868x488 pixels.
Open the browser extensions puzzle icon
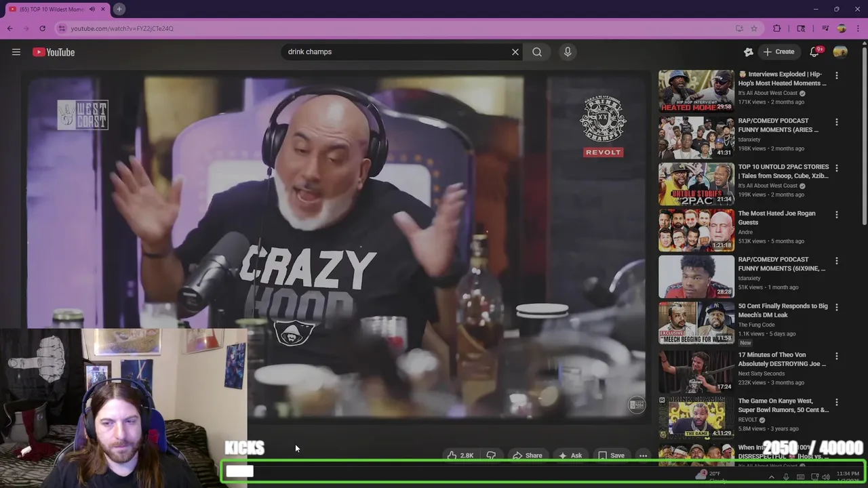[777, 28]
